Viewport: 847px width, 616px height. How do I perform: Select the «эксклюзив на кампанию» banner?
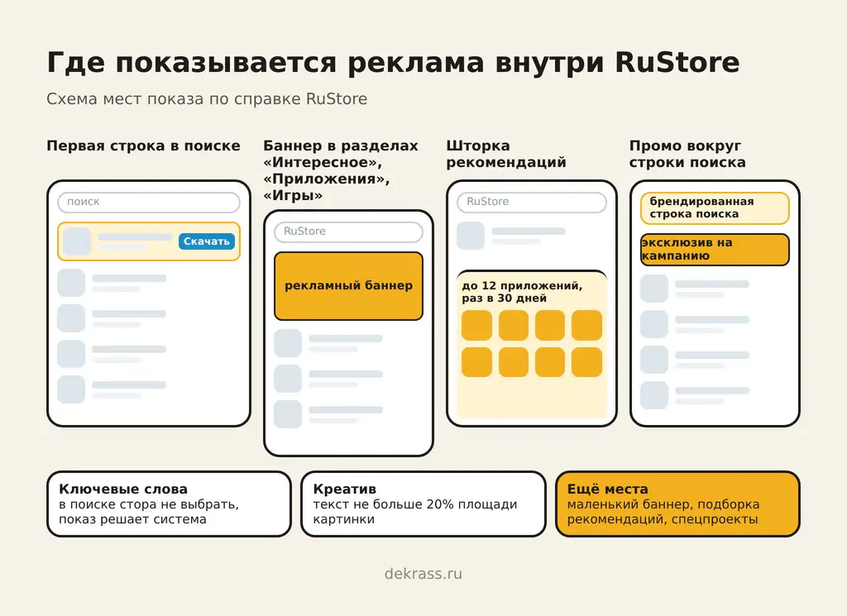(715, 250)
